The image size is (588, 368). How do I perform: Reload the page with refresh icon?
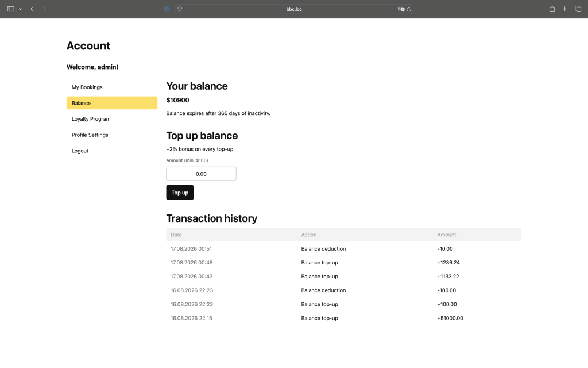[409, 9]
